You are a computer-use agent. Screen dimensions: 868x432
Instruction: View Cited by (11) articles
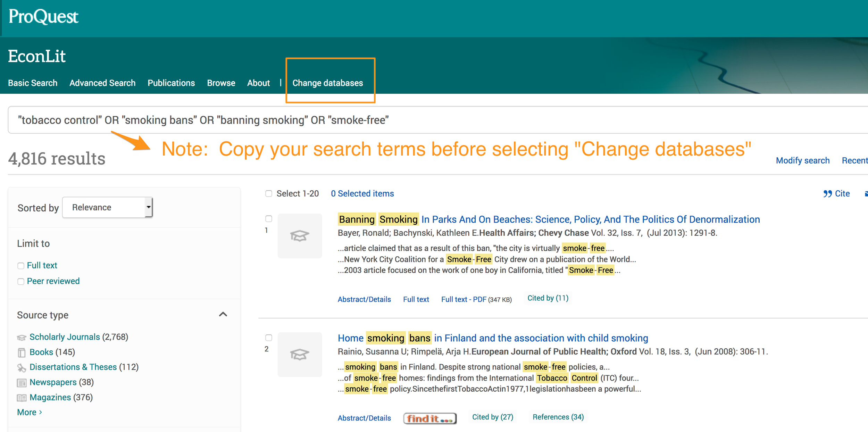[548, 298]
